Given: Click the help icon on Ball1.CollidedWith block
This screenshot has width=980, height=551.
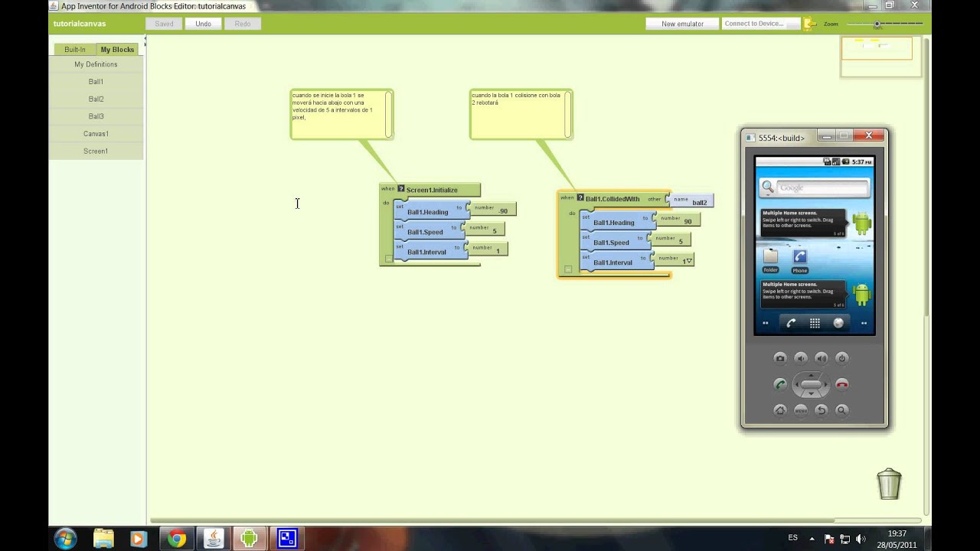Looking at the screenshot, I should tap(580, 197).
